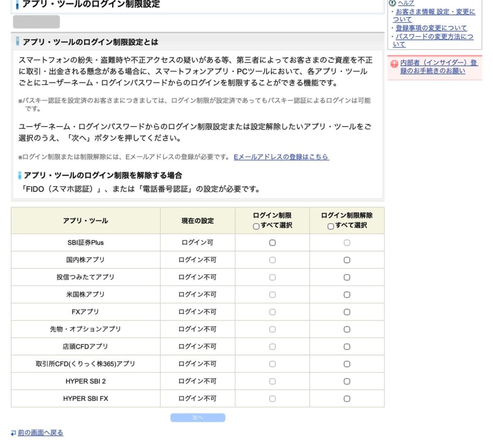Open 内部者（インサイダー）登録のお手続き link

pyautogui.click(x=439, y=66)
